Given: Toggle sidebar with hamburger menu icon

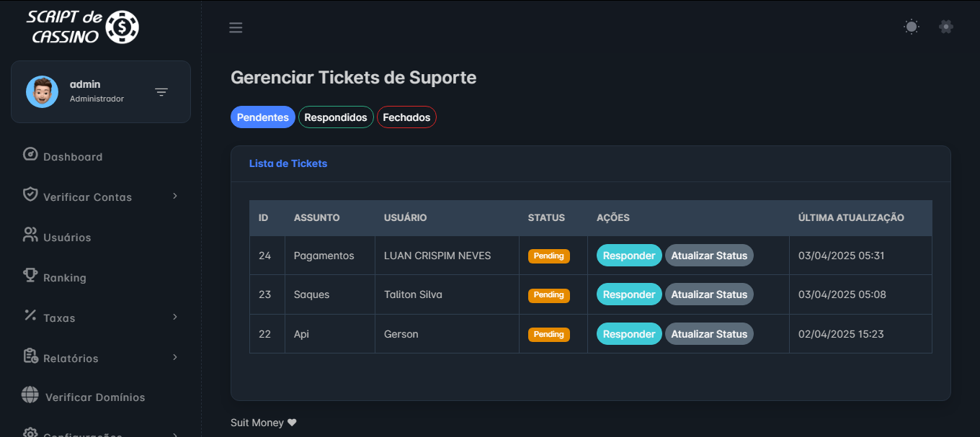Looking at the screenshot, I should [236, 28].
